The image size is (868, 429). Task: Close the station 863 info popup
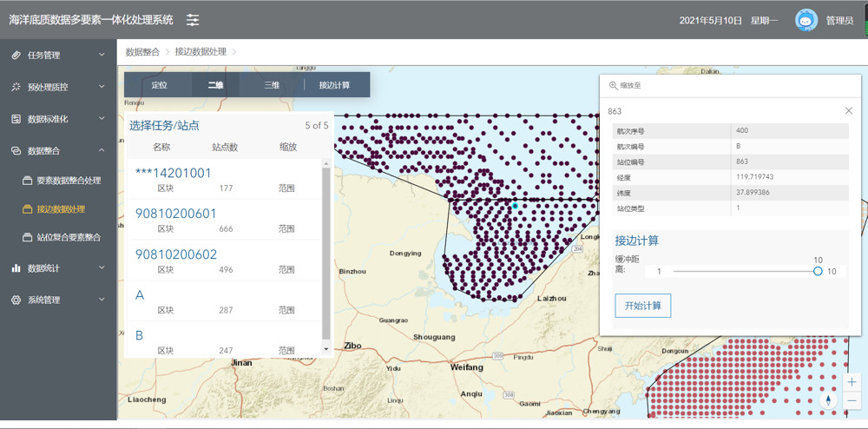tap(848, 111)
